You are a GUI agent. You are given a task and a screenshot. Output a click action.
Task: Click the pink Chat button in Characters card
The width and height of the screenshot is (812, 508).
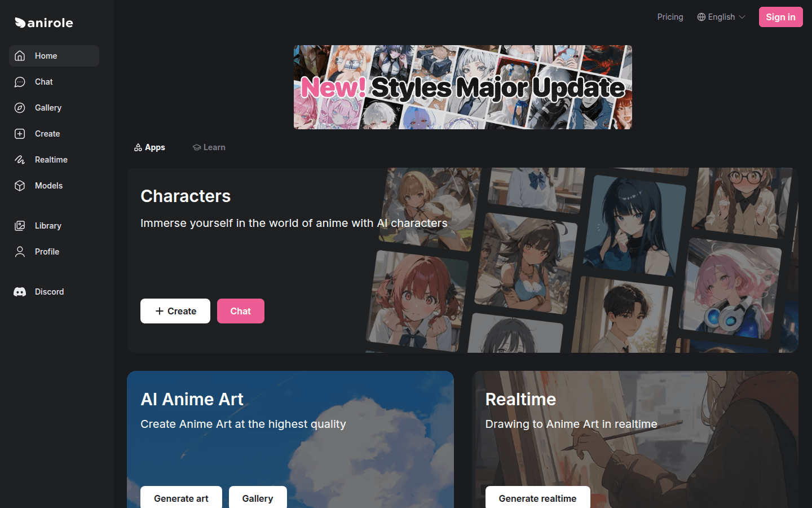(240, 311)
